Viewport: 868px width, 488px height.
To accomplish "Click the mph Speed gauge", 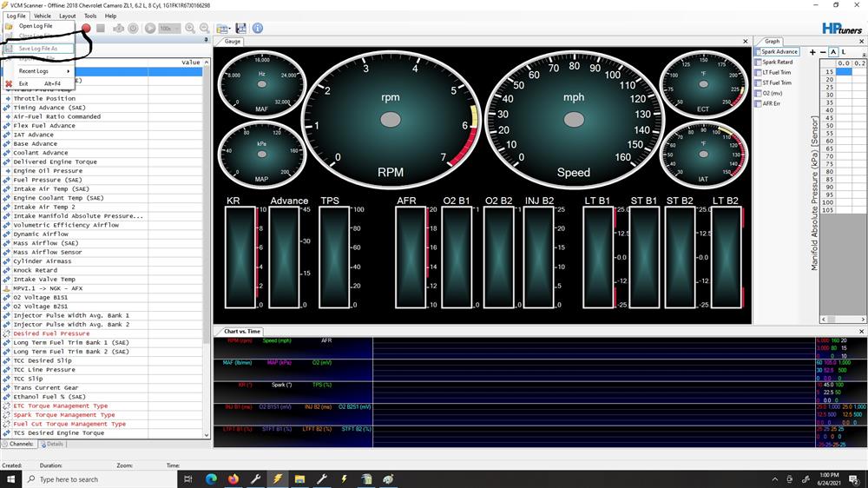I will (574, 120).
